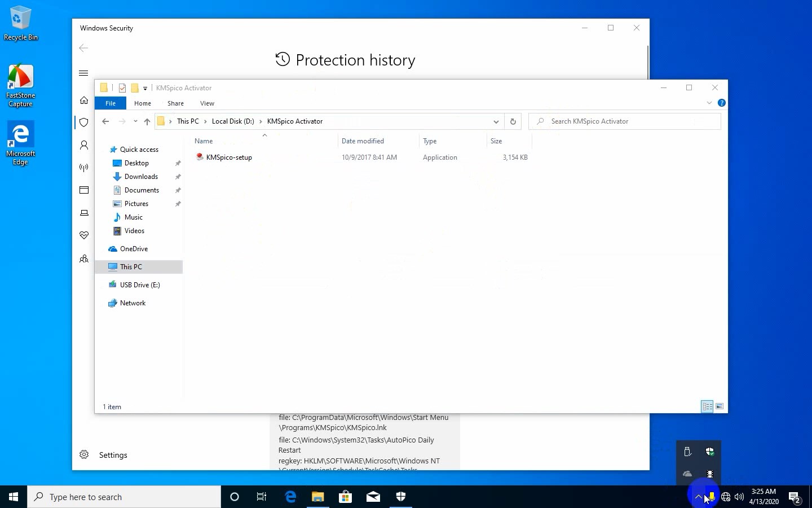Open Pictures in navigation pane
Image resolution: width=812 pixels, height=508 pixels.
(x=136, y=204)
